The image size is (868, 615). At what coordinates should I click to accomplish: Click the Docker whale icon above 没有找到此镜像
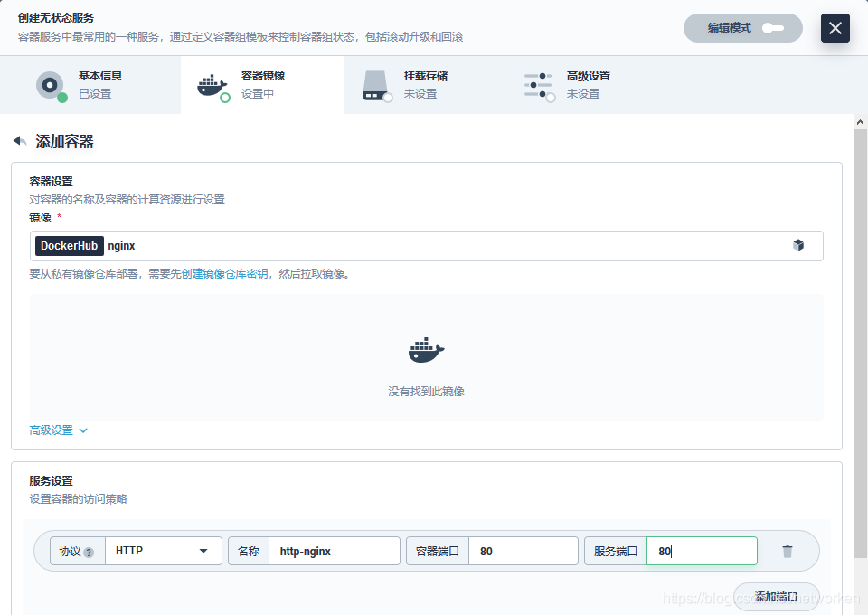[x=426, y=350]
